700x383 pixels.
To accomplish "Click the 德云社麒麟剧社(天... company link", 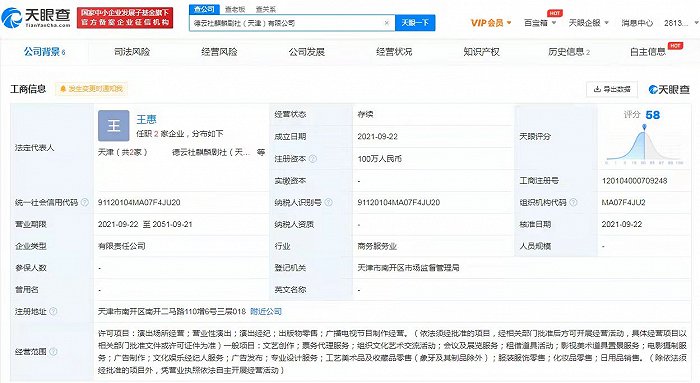I will click(x=211, y=152).
